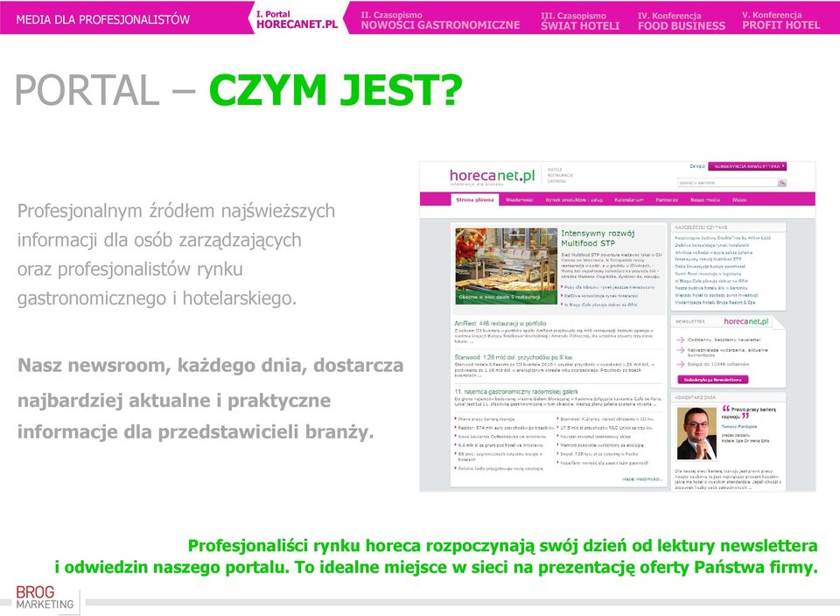The width and height of the screenshot is (840, 616).
Task: Click the commentator portrait photo
Action: [696, 433]
